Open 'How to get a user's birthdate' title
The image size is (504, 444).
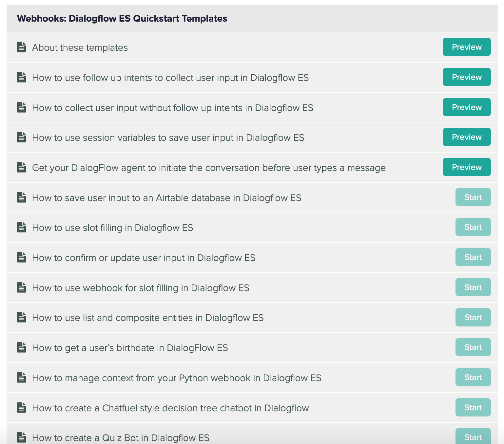point(130,348)
